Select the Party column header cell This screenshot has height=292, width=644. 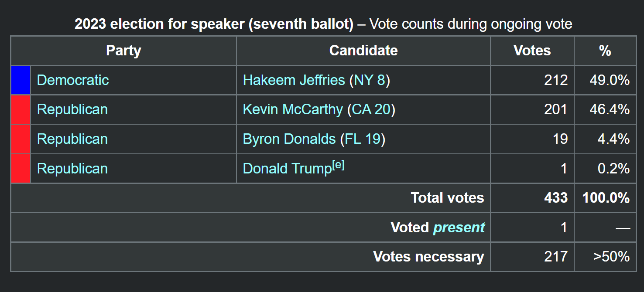[x=123, y=51]
